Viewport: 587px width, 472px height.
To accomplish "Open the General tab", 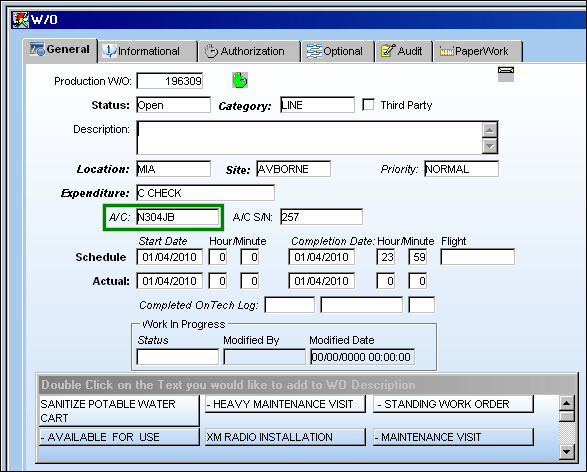I will click(60, 49).
